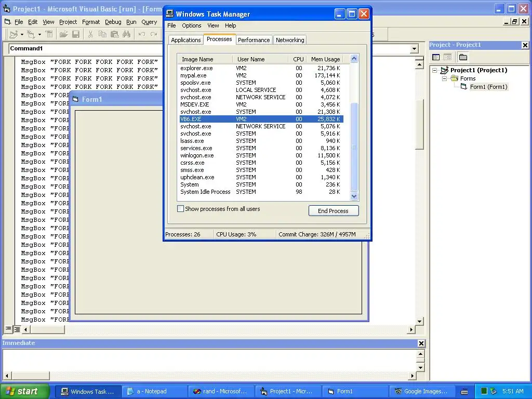Select the mypal.exe process row
The width and height of the screenshot is (532, 399).
click(x=261, y=75)
